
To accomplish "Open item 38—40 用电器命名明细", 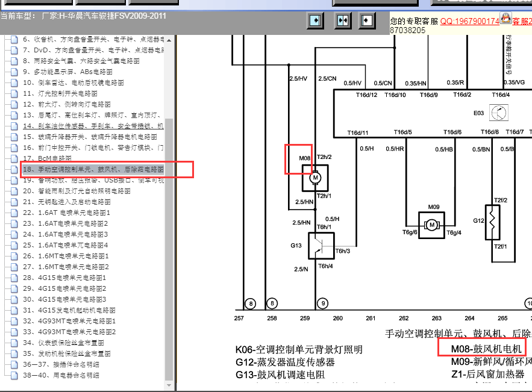I will [x=61, y=376].
